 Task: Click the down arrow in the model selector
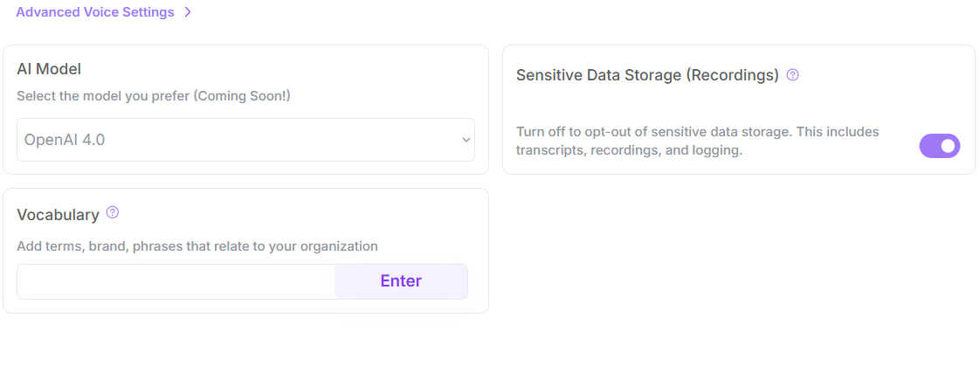coord(466,140)
